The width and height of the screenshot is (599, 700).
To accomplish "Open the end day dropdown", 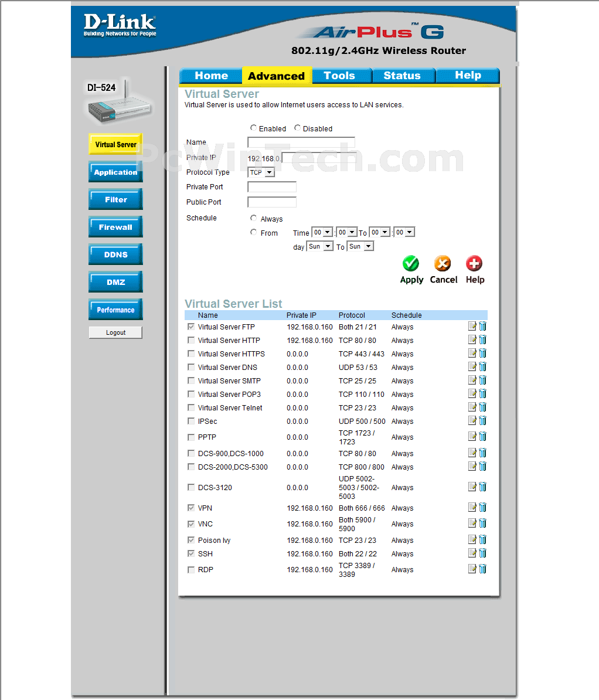I will (360, 246).
